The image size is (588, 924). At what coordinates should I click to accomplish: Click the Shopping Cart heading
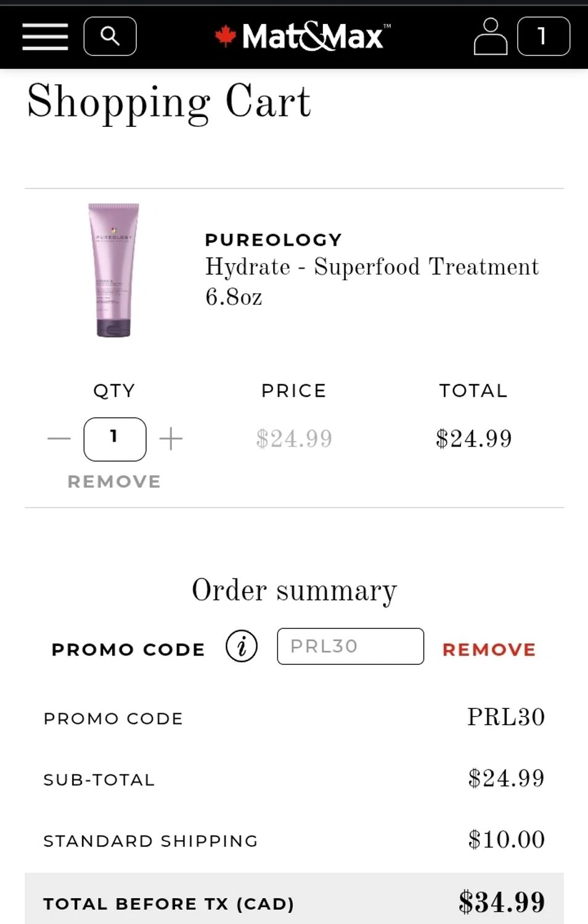click(169, 102)
